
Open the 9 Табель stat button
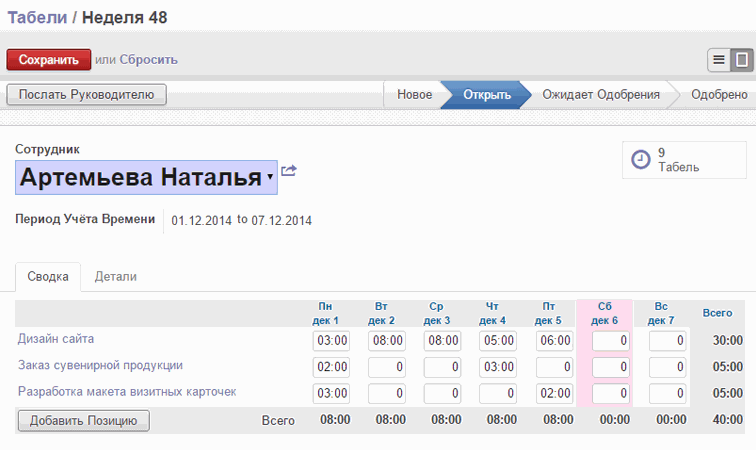coord(684,160)
